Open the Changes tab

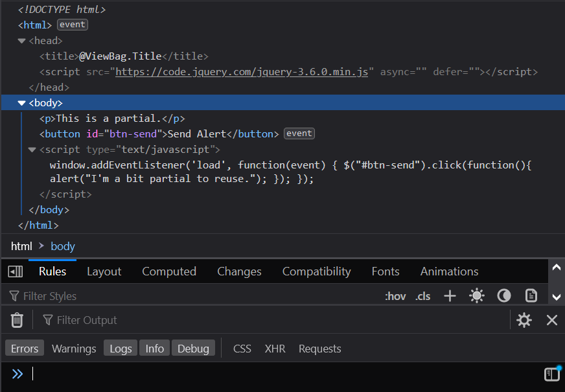click(x=239, y=271)
